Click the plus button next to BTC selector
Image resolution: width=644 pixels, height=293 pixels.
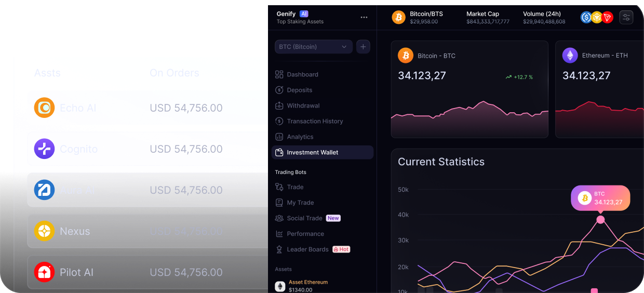363,47
